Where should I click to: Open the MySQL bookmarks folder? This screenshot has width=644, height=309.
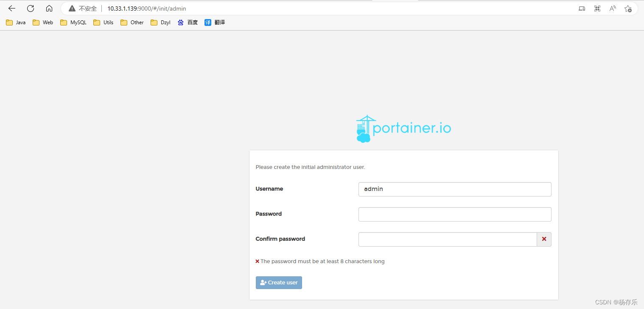point(73,22)
